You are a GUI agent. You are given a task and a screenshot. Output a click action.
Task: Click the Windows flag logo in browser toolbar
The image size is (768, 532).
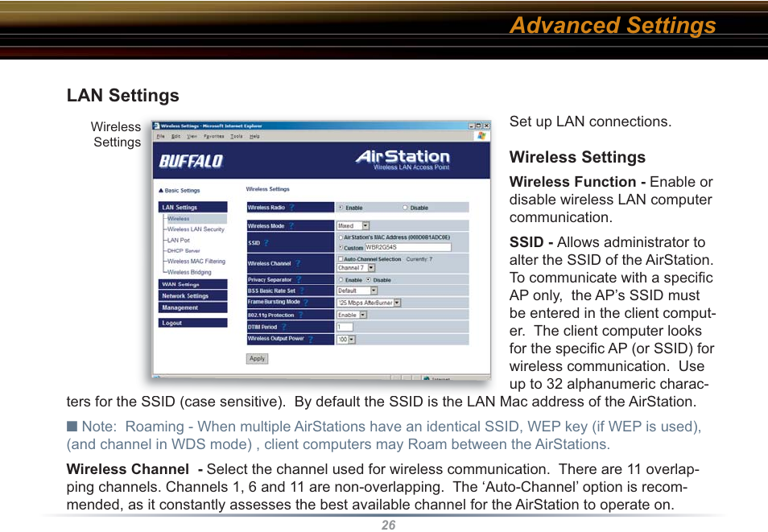[x=482, y=136]
